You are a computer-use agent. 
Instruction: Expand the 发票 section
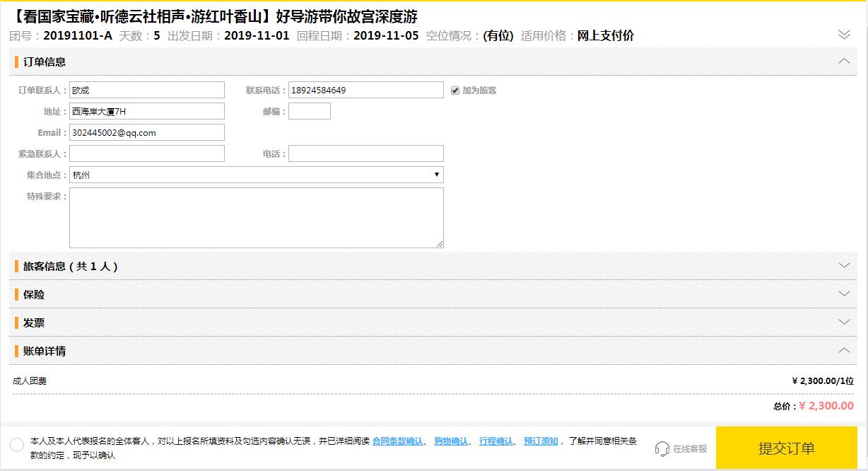[843, 322]
